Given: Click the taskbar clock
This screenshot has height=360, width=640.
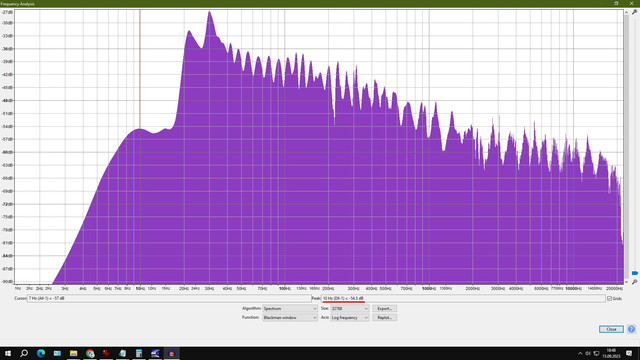Looking at the screenshot, I should 611,353.
